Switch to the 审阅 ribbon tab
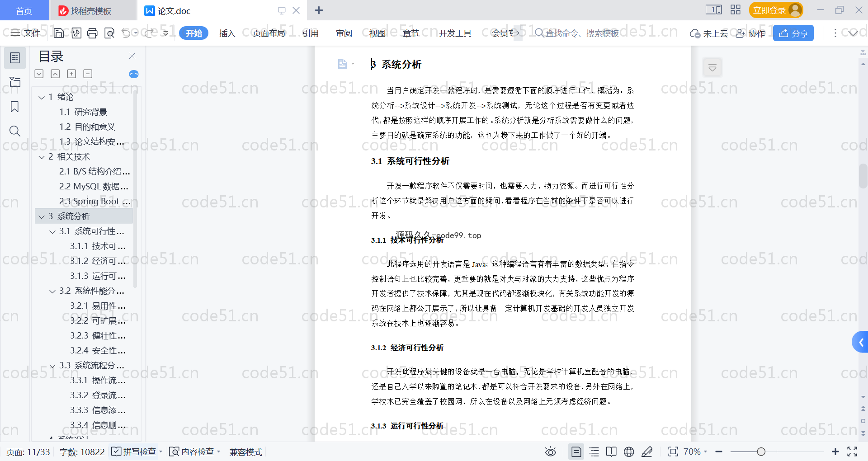The image size is (868, 461). click(x=344, y=33)
